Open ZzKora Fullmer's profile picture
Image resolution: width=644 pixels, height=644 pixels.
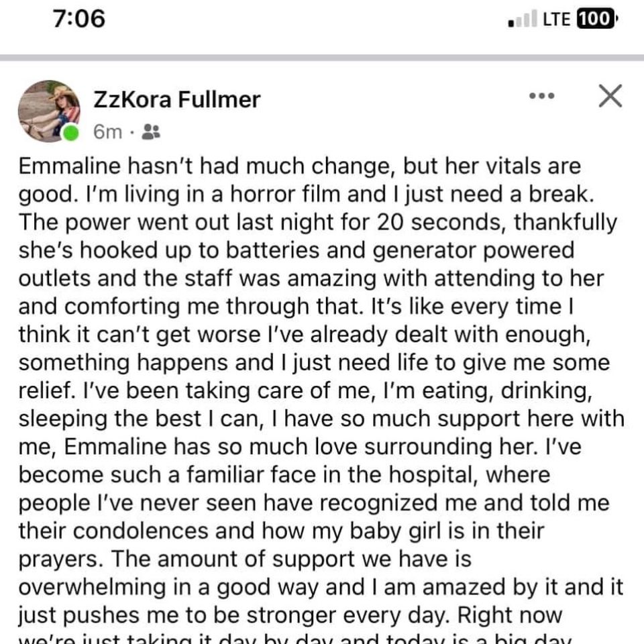[49, 111]
